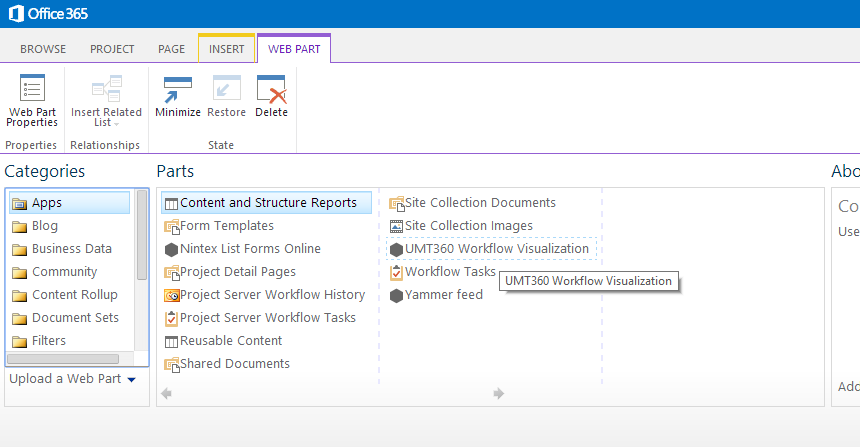The image size is (860, 447).
Task: Click Project Server Workflow History icon
Action: [172, 296]
